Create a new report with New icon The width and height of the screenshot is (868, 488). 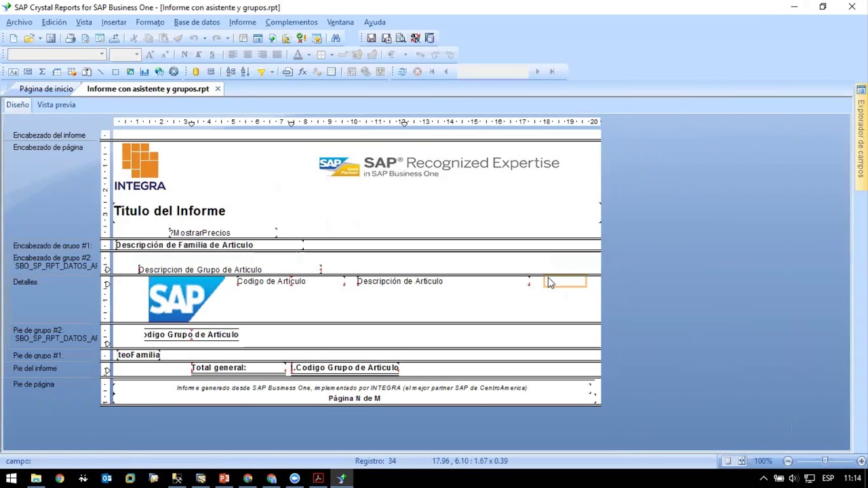14,38
